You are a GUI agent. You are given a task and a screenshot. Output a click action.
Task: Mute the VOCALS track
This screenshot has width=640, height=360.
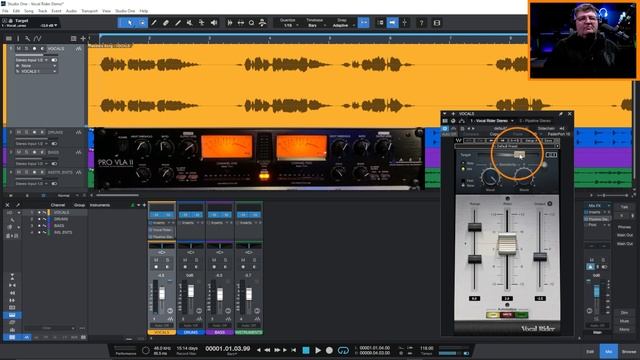(x=18, y=49)
